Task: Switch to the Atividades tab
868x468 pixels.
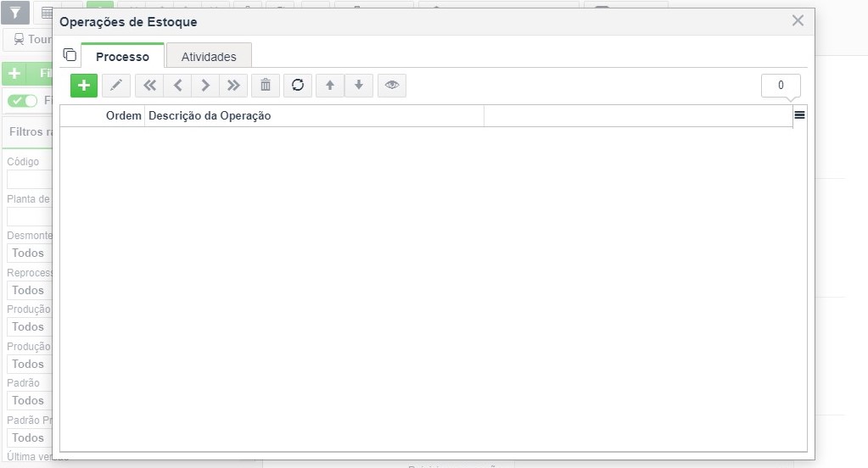Action: click(209, 57)
